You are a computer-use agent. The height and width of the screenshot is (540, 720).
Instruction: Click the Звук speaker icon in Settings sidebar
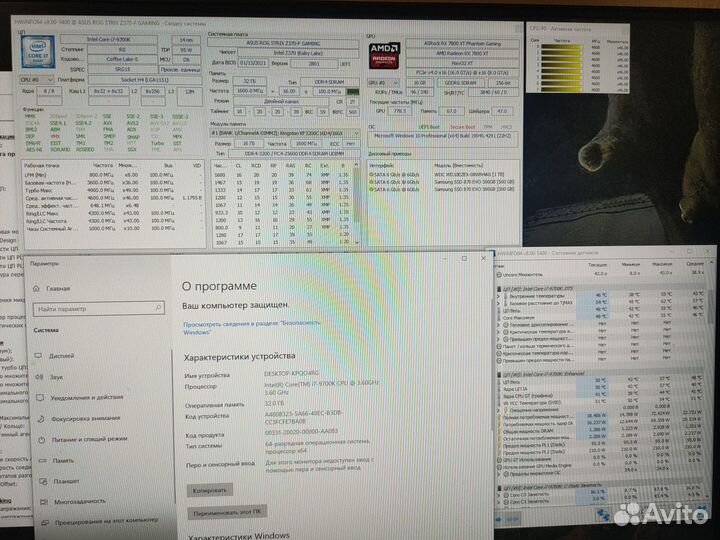point(39,377)
